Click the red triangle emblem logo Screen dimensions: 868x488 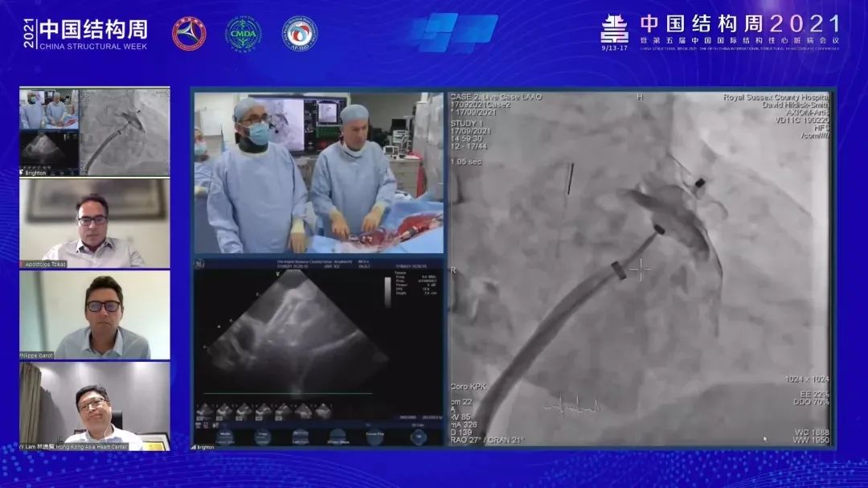(x=189, y=34)
